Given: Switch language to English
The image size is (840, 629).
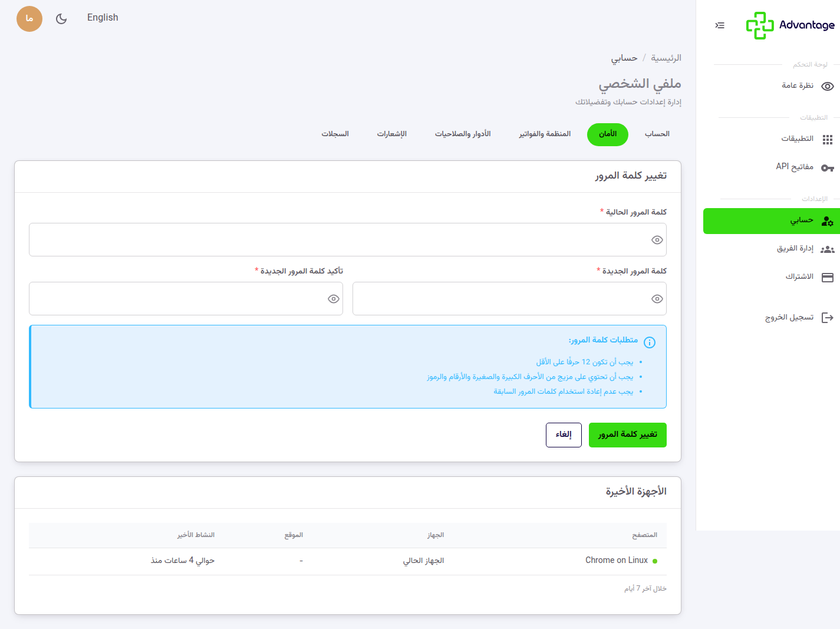Looking at the screenshot, I should (103, 18).
